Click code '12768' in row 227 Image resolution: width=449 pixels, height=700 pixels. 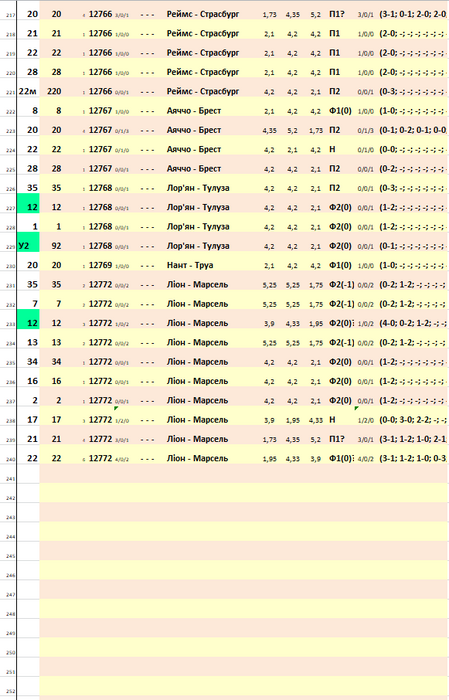[x=100, y=207]
